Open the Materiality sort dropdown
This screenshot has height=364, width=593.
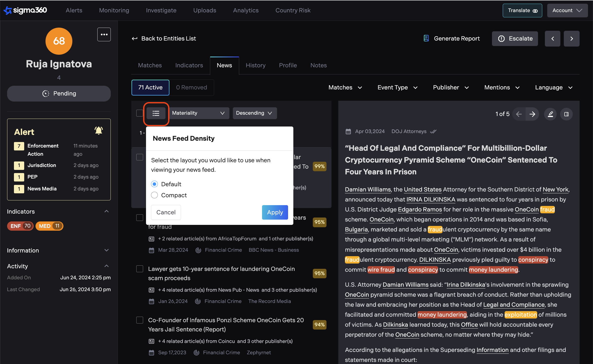tap(198, 113)
